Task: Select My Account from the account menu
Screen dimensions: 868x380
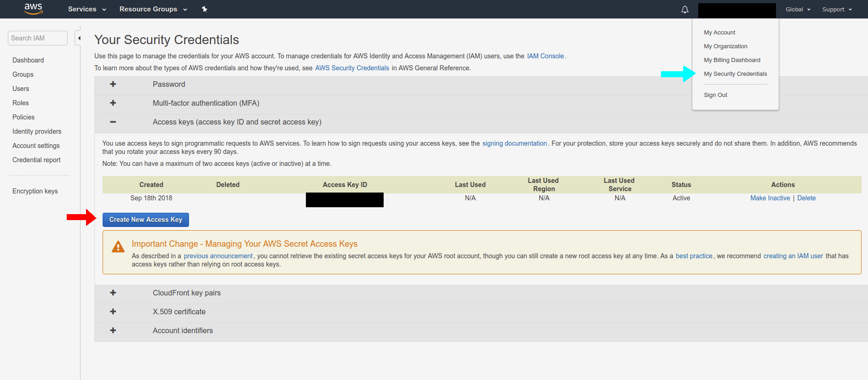Action: 719,33
